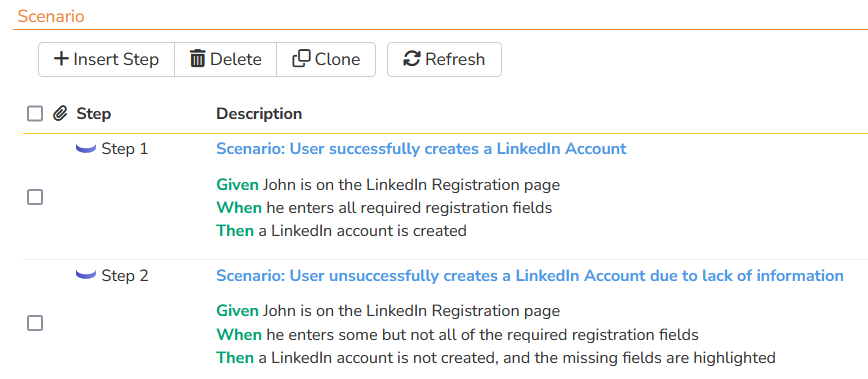The height and width of the screenshot is (379, 868).
Task: Click the Scenario section heading
Action: coord(51,16)
